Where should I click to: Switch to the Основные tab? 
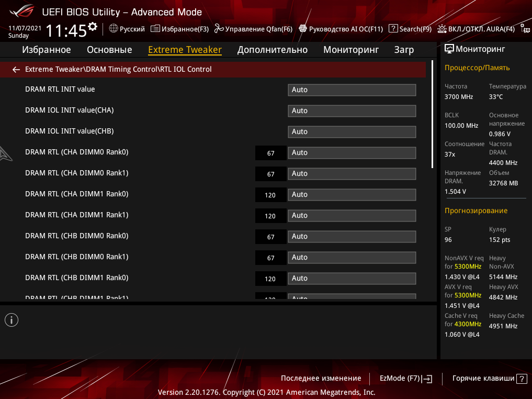tap(109, 50)
